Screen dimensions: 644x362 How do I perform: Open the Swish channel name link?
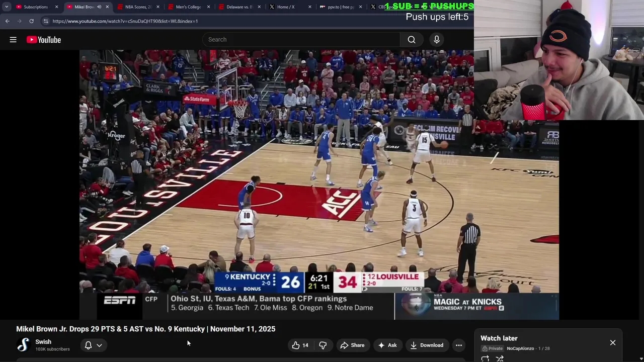coord(43,342)
